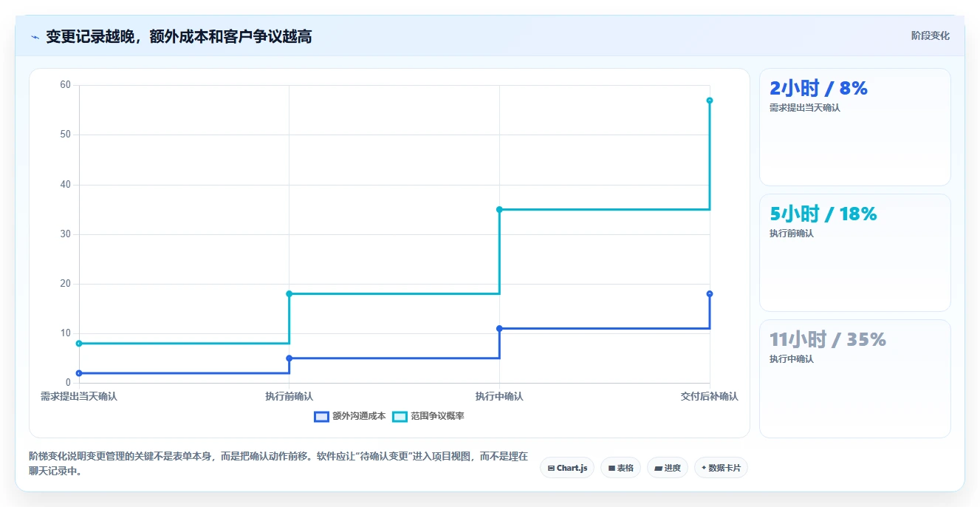Click the y-axis value 30
This screenshot has width=980, height=507.
pos(66,234)
